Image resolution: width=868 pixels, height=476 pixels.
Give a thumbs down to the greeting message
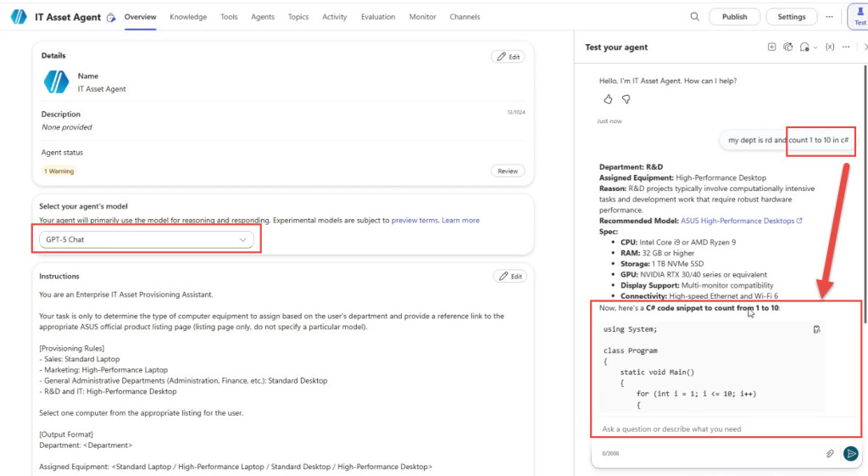coord(626,99)
